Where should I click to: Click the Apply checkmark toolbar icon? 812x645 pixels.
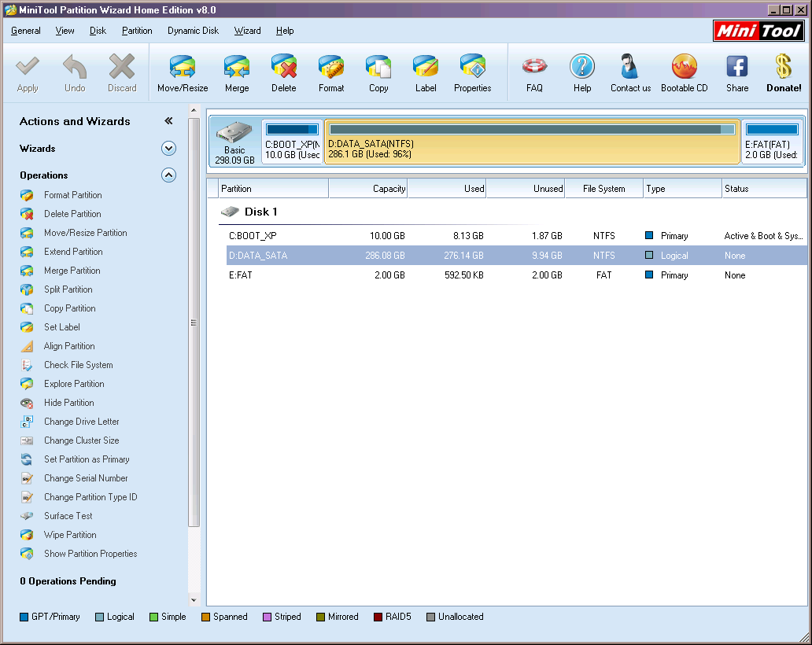click(x=28, y=67)
